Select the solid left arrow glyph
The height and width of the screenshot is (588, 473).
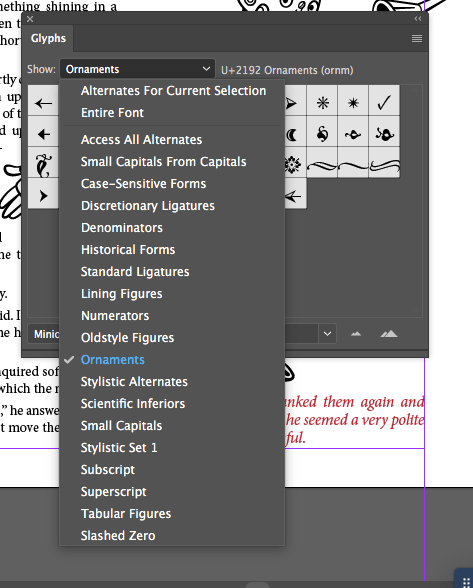tap(44, 134)
